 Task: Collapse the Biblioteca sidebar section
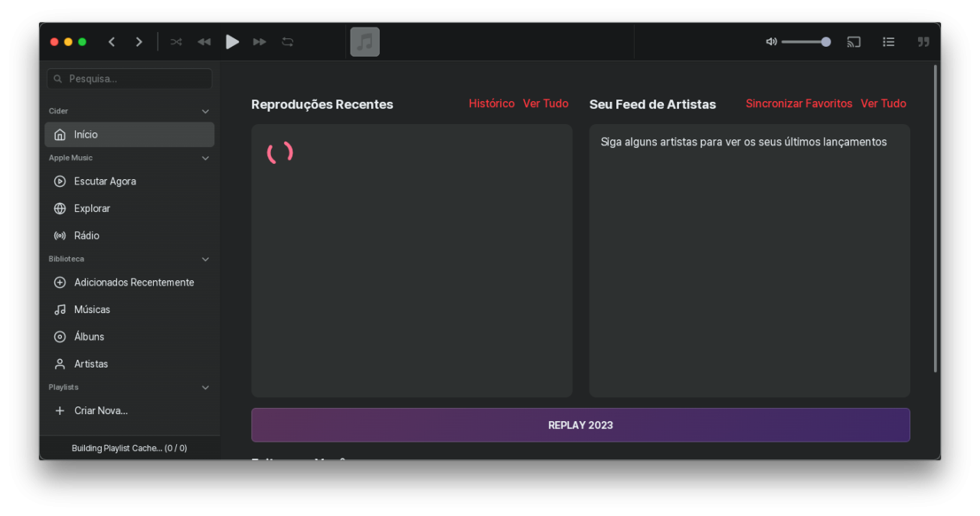point(205,260)
